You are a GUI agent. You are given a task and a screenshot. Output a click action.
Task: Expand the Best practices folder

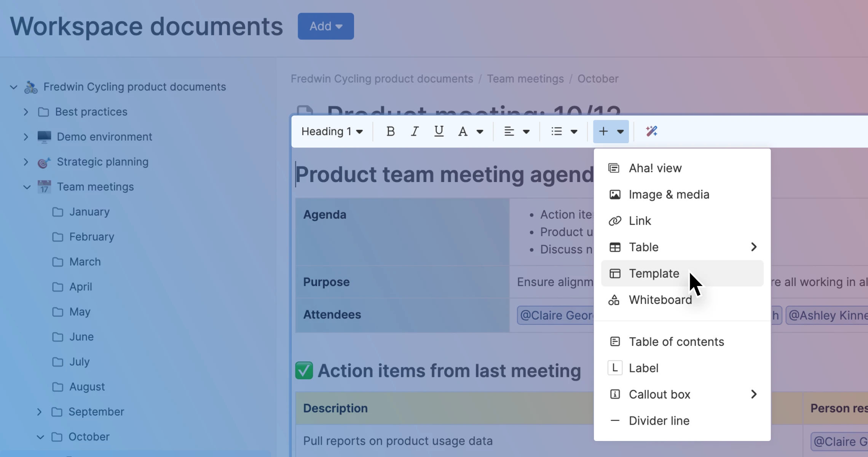click(26, 112)
